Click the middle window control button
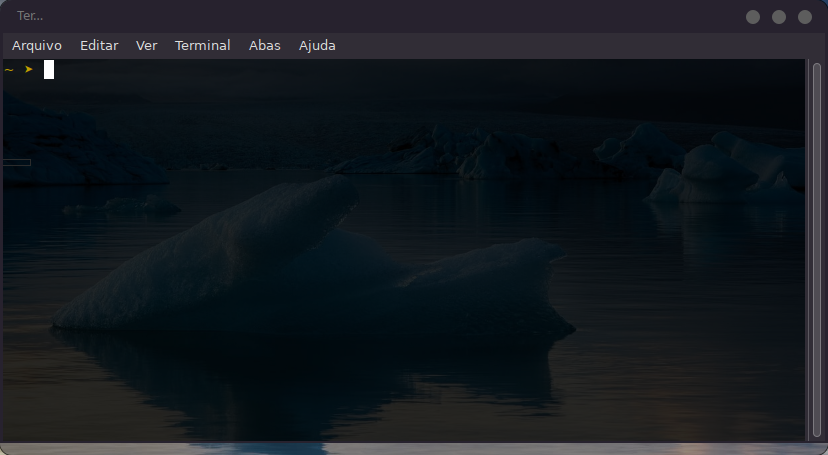828x455 pixels. click(x=779, y=17)
